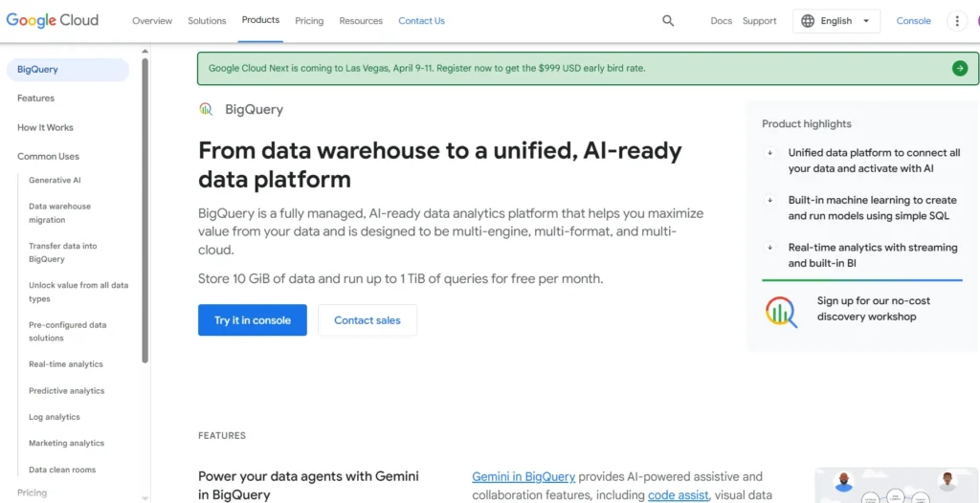This screenshot has height=503, width=980.
Task: Select Marketing analytics sidebar item
Action: [x=66, y=443]
